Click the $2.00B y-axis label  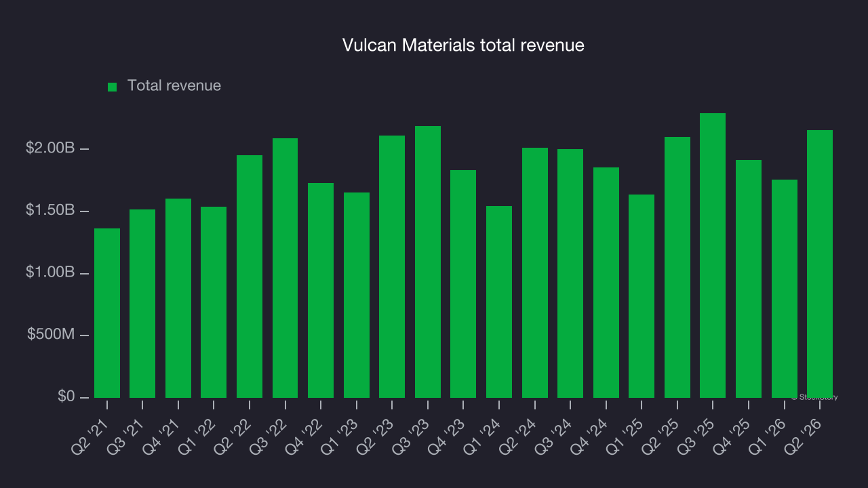pos(50,148)
